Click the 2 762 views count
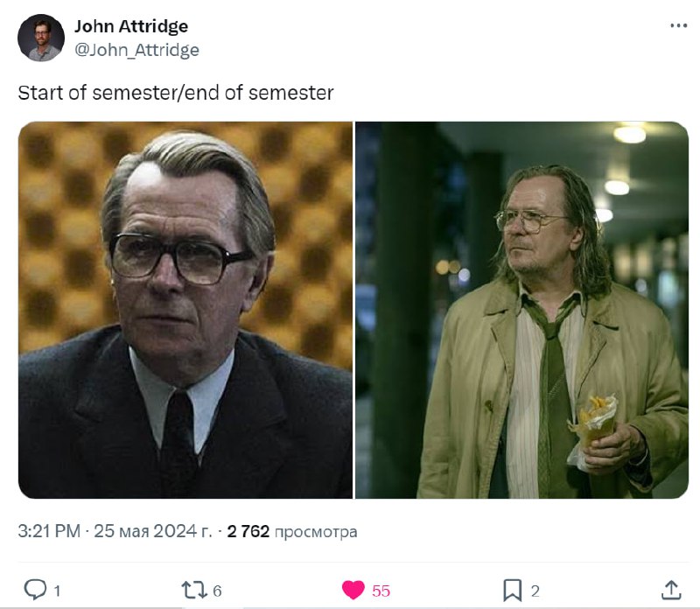700x609 pixels. pos(248,531)
